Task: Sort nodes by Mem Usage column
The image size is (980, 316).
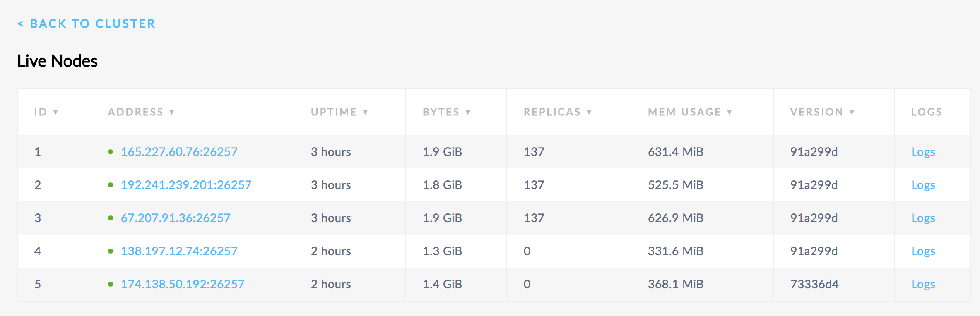Action: tap(689, 112)
